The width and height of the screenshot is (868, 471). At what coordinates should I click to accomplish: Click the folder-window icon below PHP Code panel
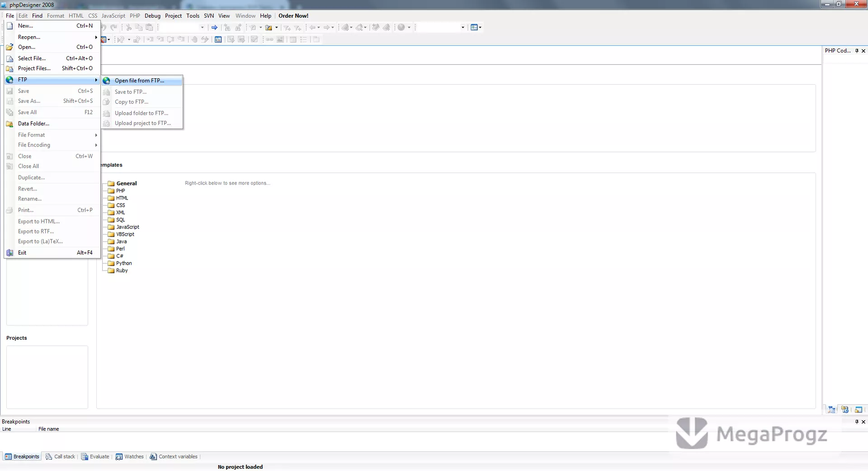859,409
